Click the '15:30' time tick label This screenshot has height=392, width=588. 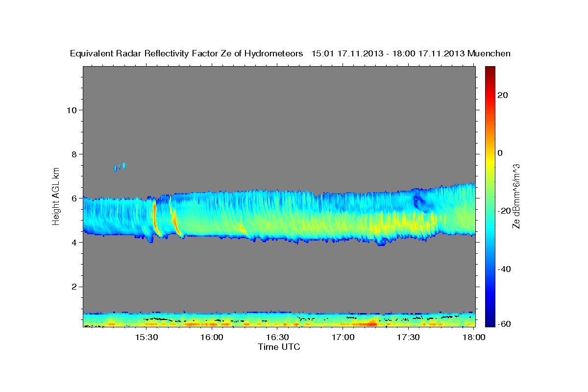click(x=146, y=338)
